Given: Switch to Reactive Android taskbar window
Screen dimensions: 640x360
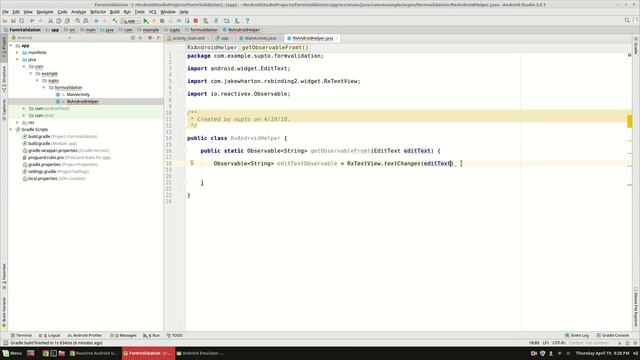Looking at the screenshot, I should tap(93, 353).
